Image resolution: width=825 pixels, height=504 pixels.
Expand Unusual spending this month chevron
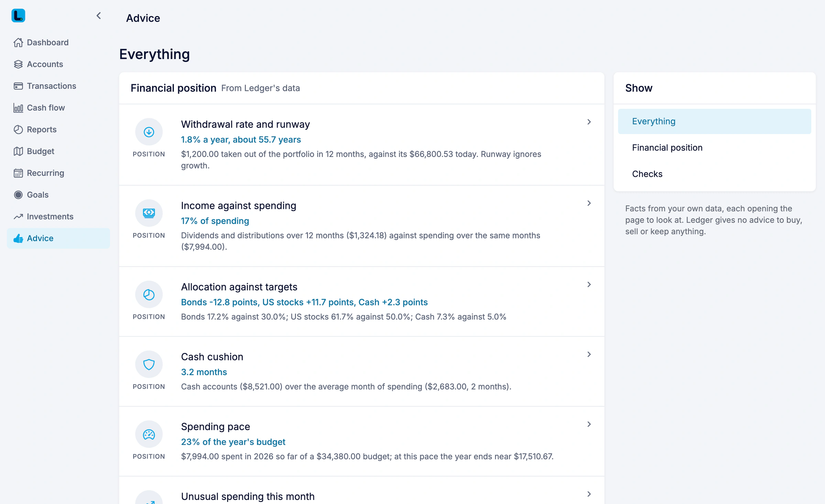click(x=589, y=494)
